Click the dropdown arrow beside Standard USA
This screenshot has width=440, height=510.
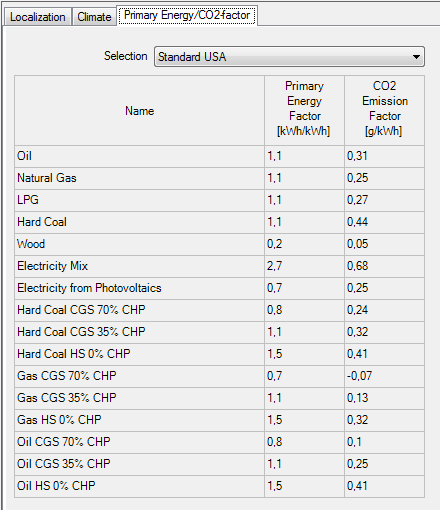coord(416,57)
